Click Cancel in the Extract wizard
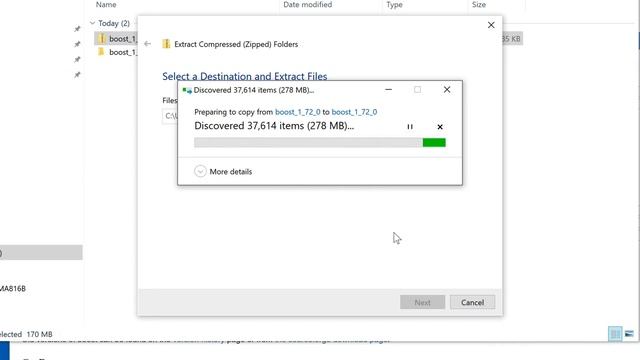Viewport: 640px width, 360px height. point(472,302)
